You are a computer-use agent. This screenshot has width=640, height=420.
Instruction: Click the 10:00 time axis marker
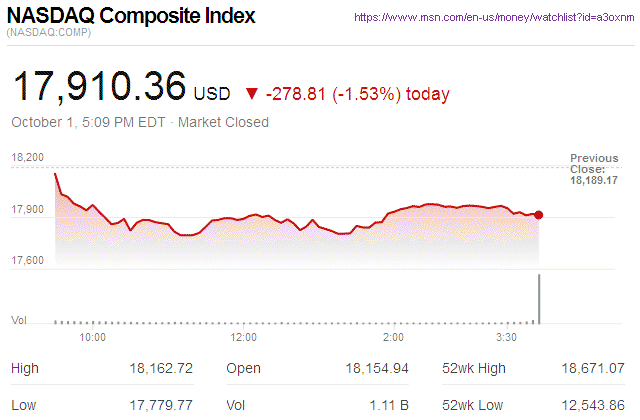[x=93, y=338]
